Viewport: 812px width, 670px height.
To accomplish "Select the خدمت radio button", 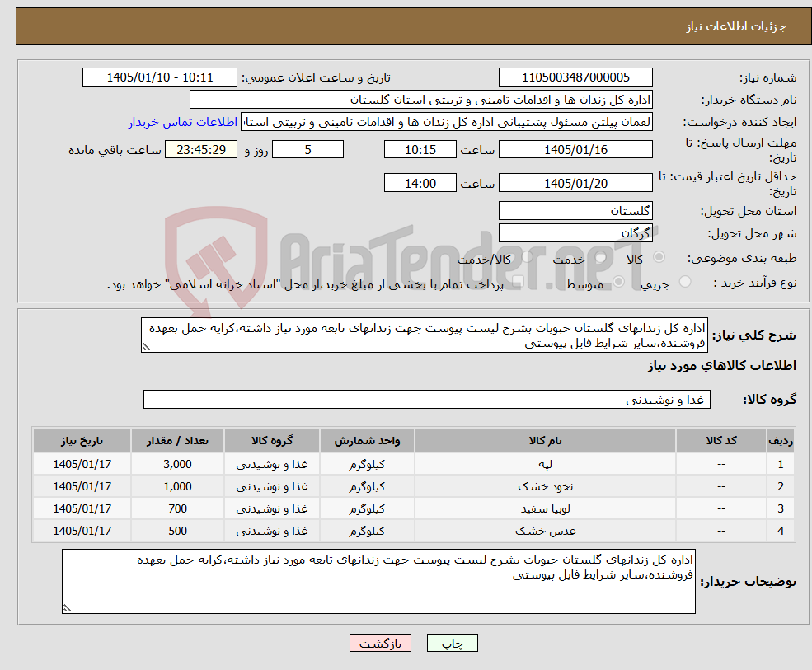I will tap(601, 257).
